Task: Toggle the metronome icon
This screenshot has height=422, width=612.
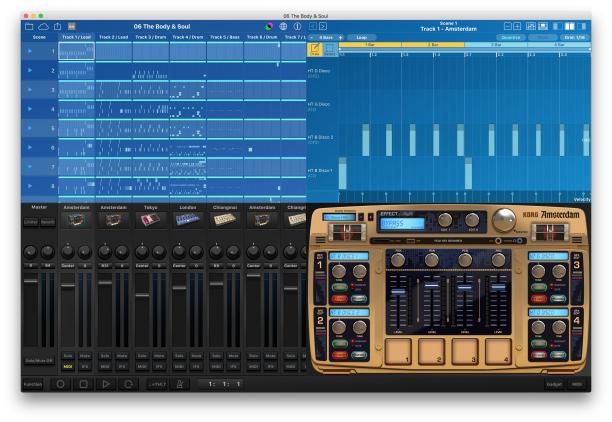Action: click(180, 384)
